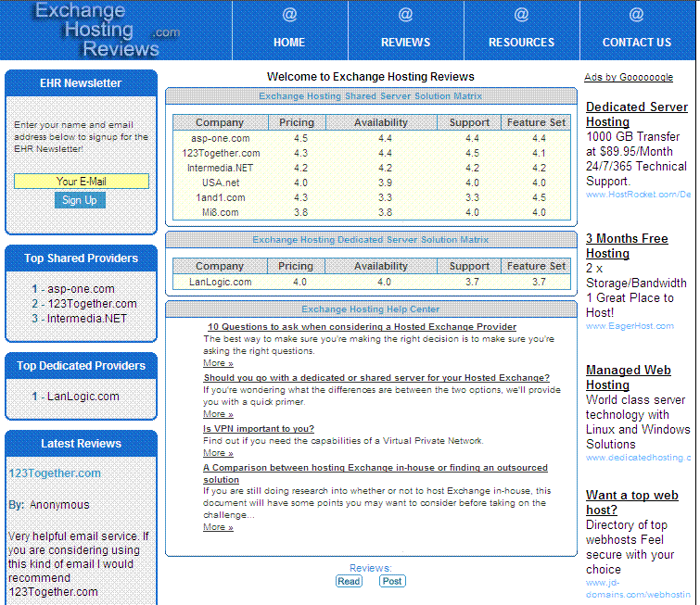Click Mi8.com in the shared matrix table
This screenshot has width=700, height=605.
pos(220,212)
